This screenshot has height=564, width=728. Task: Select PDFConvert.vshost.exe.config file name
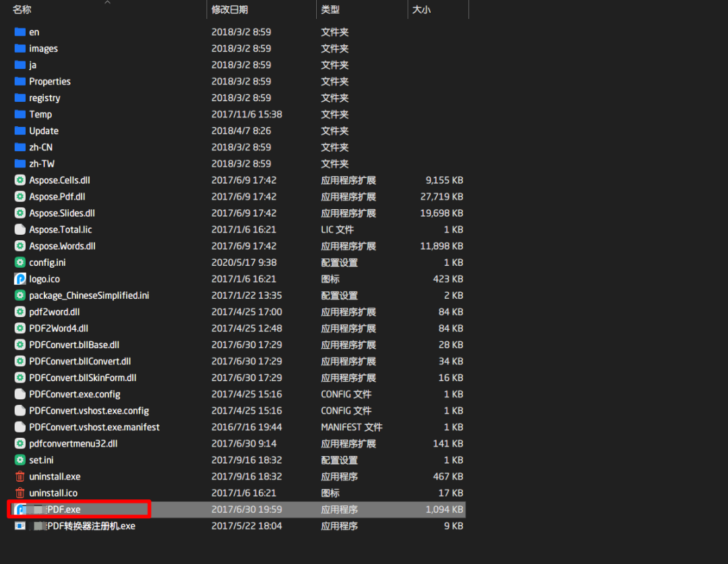(x=89, y=411)
